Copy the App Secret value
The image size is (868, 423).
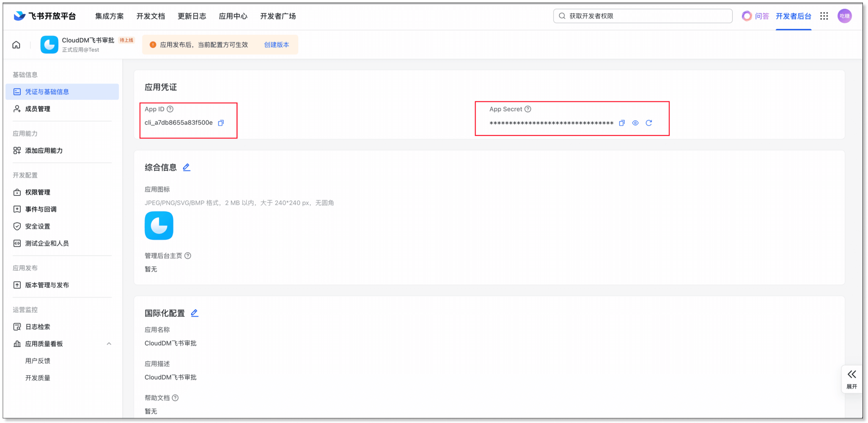(x=621, y=123)
